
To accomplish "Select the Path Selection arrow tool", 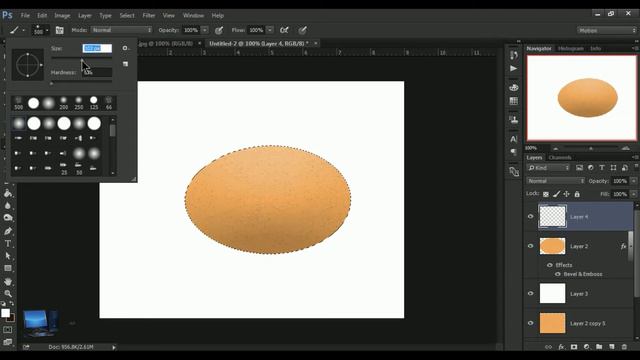I will pos(8,256).
